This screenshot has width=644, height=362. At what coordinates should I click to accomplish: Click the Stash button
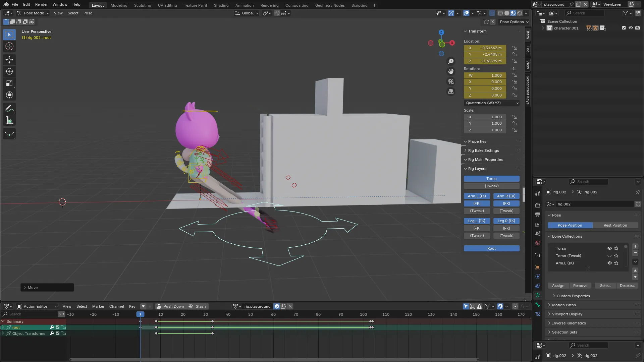click(x=198, y=306)
